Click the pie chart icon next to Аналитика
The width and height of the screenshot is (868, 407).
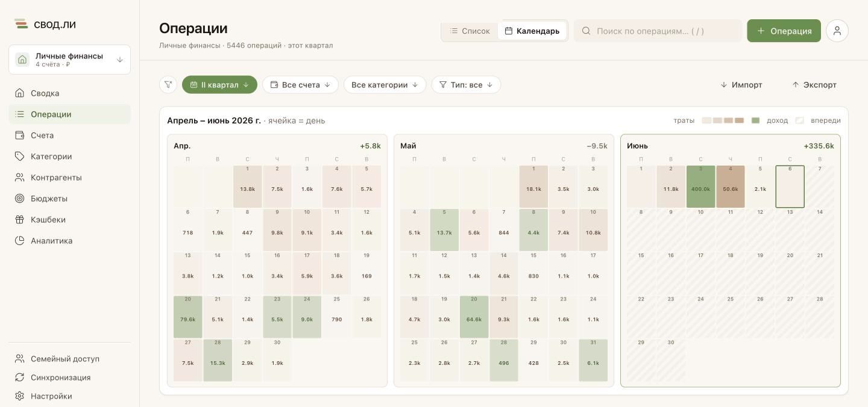pyautogui.click(x=19, y=241)
